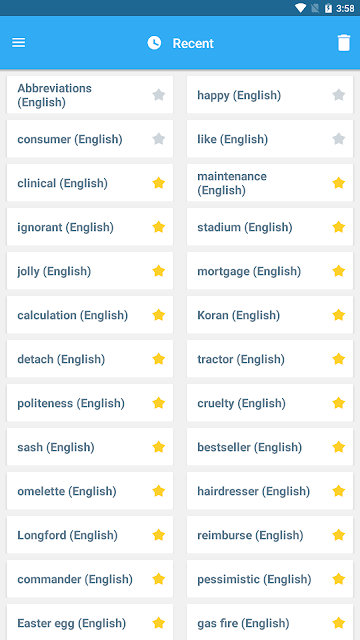Unstar the clinical (English) entry

158,183
